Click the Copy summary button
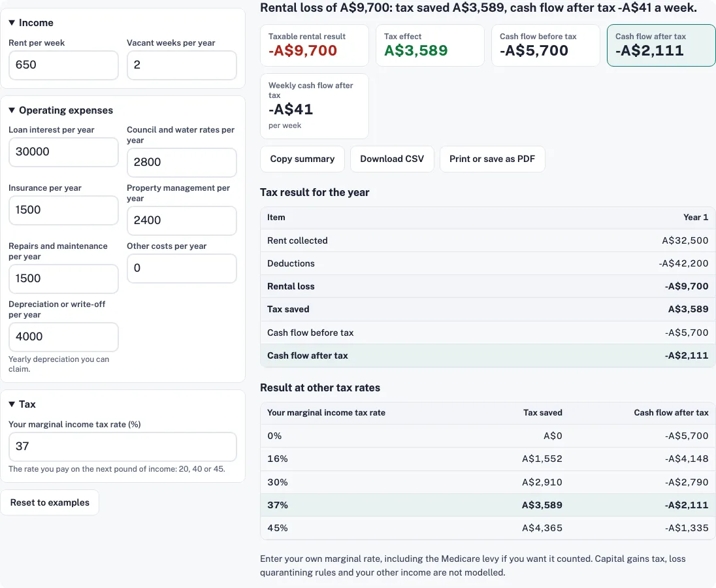716x588 pixels. (302, 159)
